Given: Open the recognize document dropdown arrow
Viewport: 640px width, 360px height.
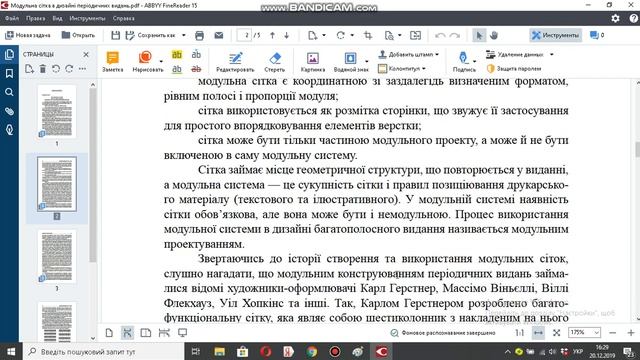Looking at the screenshot, I should [400, 36].
